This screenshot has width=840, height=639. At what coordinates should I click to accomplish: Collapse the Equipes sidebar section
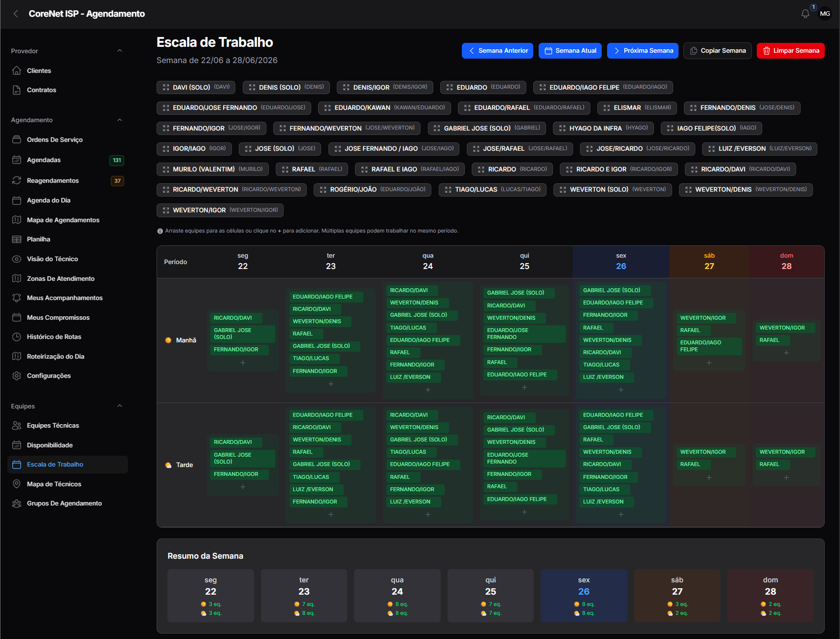tap(120, 406)
